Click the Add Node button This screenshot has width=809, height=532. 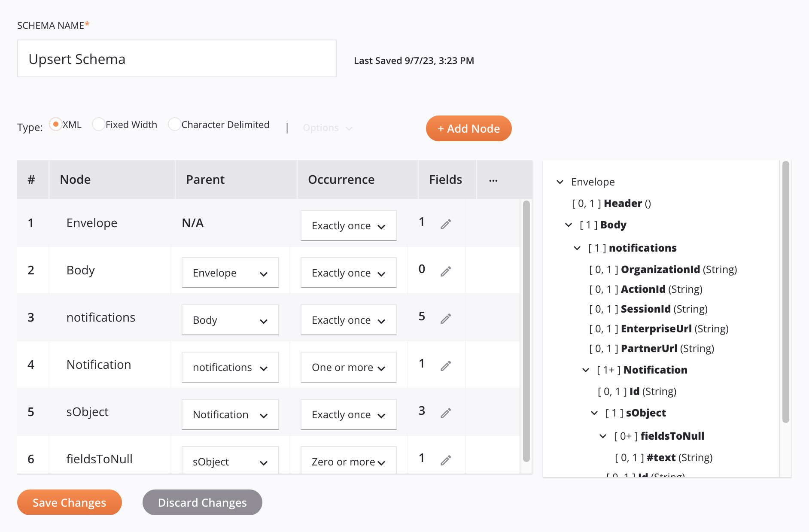[x=468, y=128]
